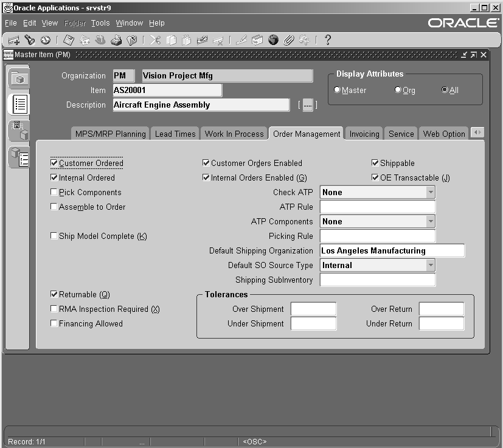503x448 pixels.
Task: Click the Clear Record eraser icon
Action: pos(202,40)
